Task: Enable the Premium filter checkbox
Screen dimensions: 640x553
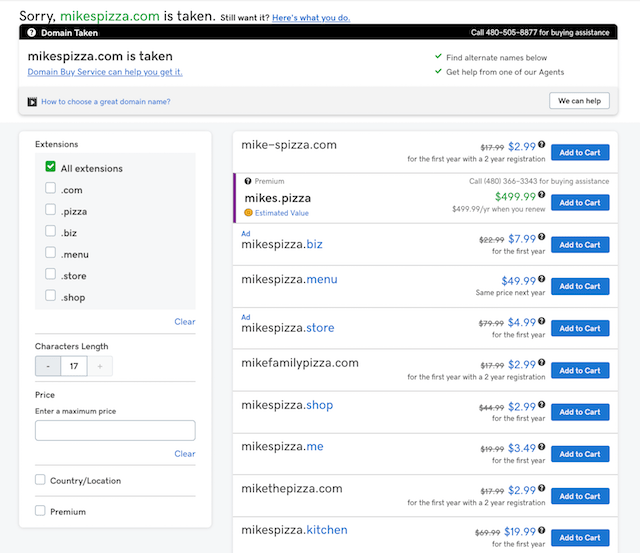Action: (x=40, y=511)
